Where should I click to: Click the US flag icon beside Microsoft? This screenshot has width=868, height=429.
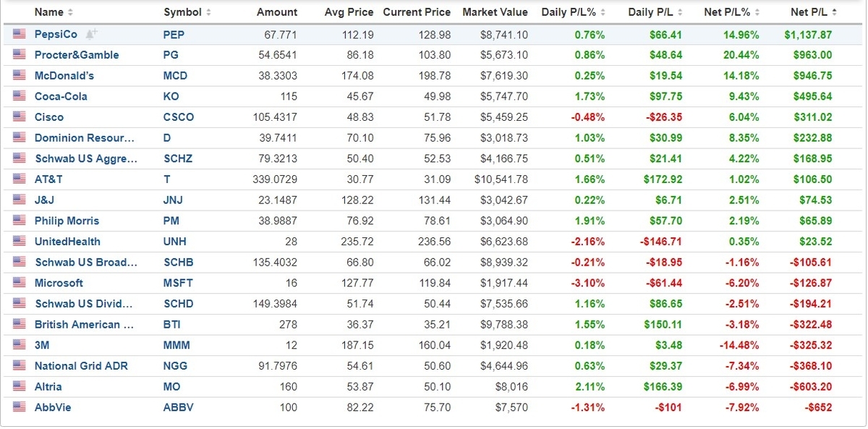point(19,283)
